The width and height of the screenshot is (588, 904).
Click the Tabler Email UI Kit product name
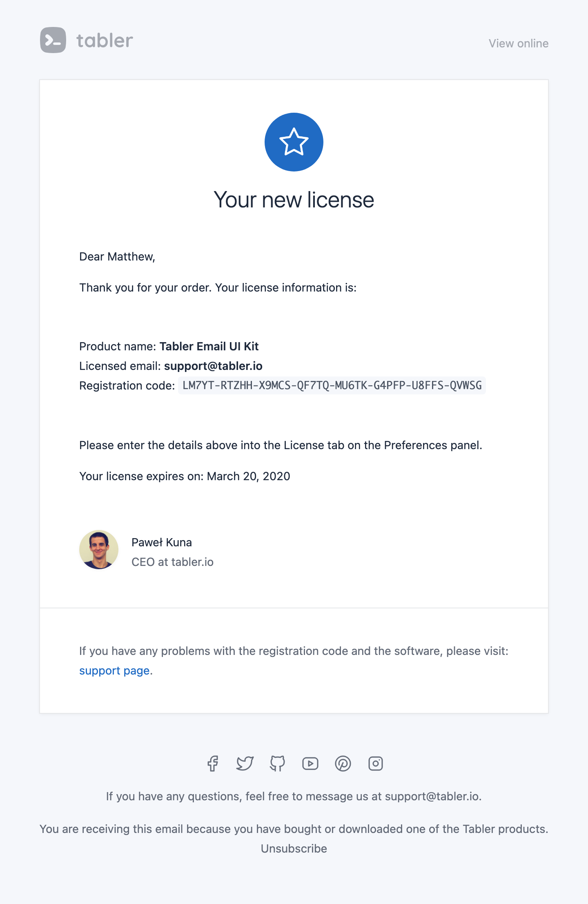click(x=209, y=346)
